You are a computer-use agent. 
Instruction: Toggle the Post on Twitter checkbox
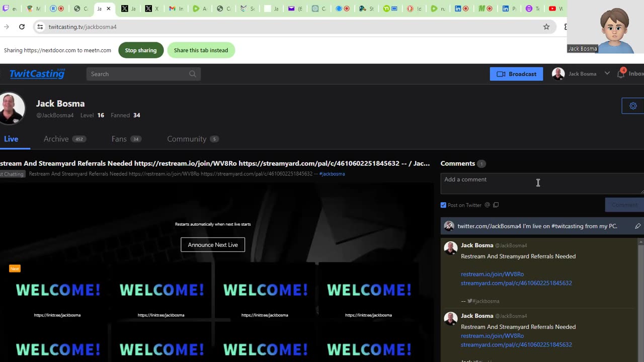click(x=443, y=205)
